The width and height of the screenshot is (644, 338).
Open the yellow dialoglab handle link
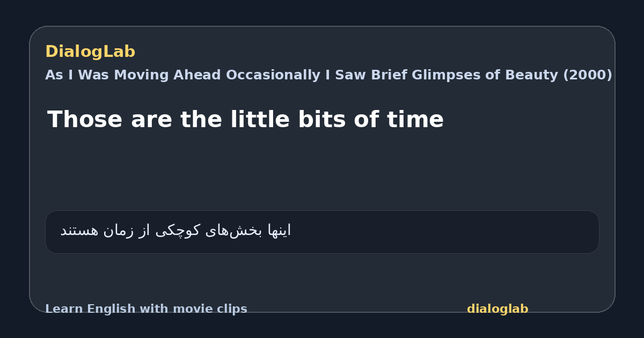click(x=497, y=309)
